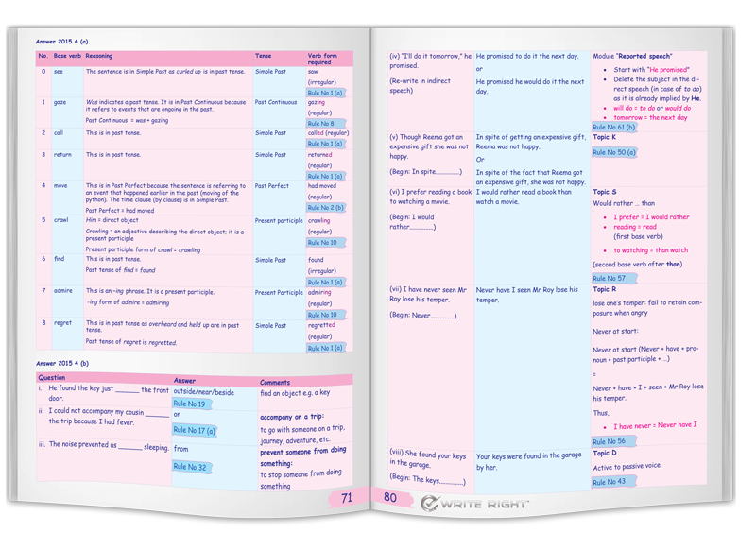Click the Rule No 50 (a) tag
The image size is (756, 550).
(x=613, y=152)
